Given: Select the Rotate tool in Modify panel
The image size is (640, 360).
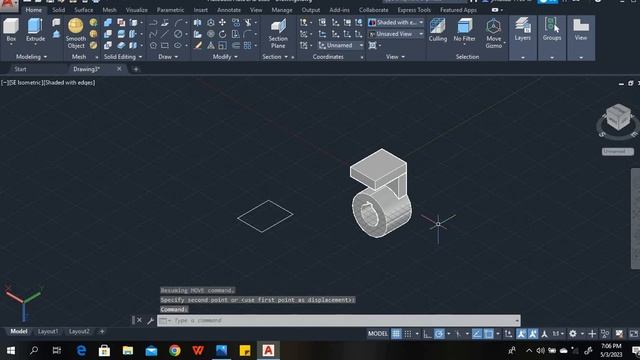Looking at the screenshot, I should click(x=222, y=34).
